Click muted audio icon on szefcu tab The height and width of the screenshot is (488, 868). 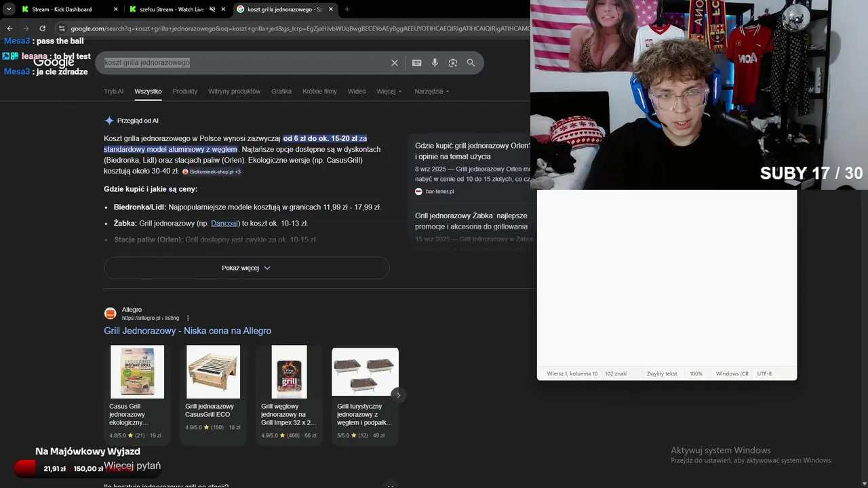pyautogui.click(x=212, y=9)
